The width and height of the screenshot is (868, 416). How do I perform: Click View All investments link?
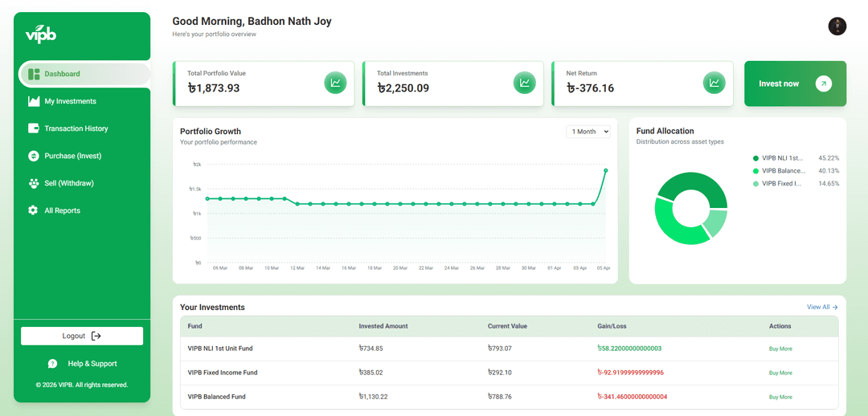(x=822, y=307)
